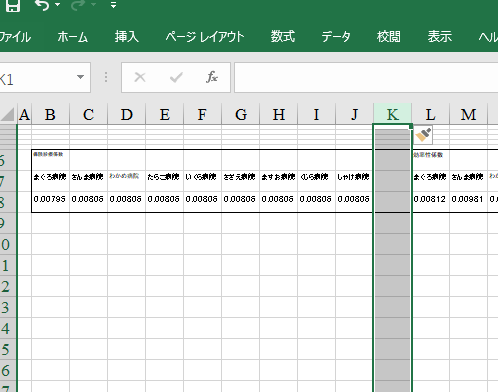498x392 pixels.
Task: Click the 0.00795 value cell
Action: coord(50,201)
